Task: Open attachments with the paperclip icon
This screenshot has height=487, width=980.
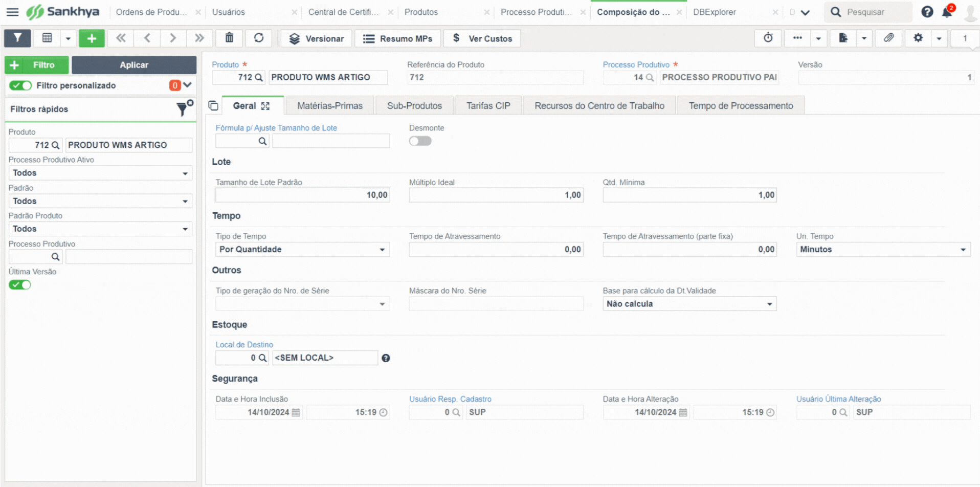Action: [x=889, y=38]
